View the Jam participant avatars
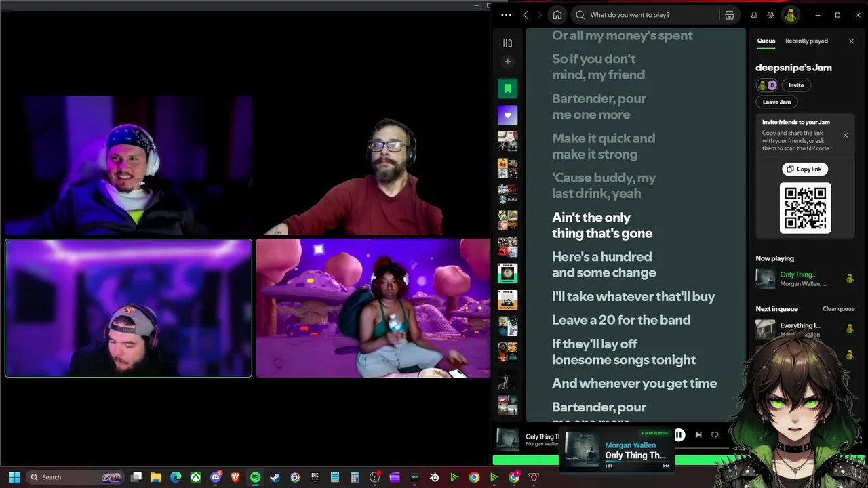Screen dimensions: 868x488 767,85
